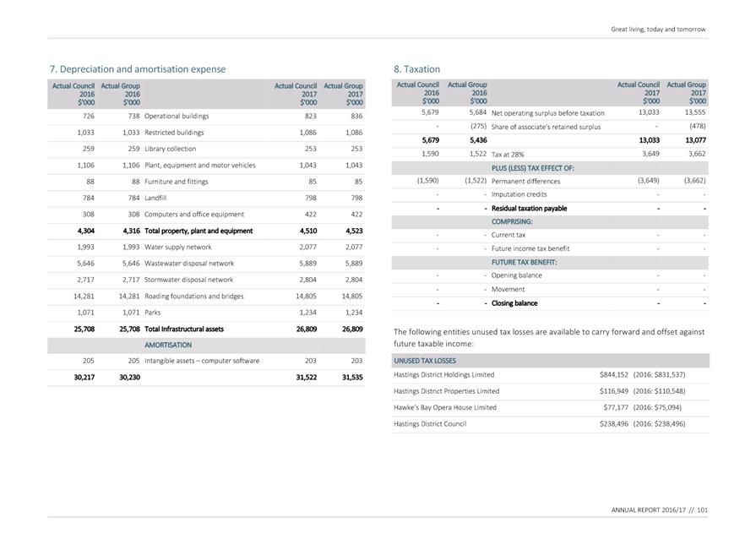Screen dimensions: 756x539
Task: Click the 'Closing balance' label
Action: [x=514, y=304]
